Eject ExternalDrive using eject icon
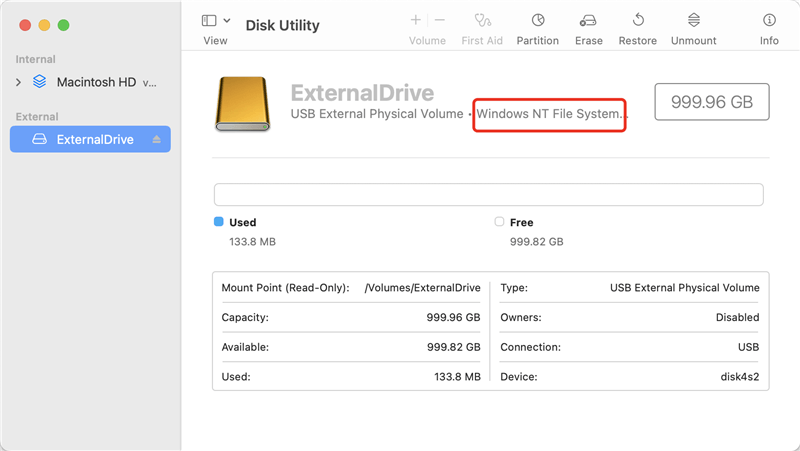Viewport: 800px width, 451px height. point(156,139)
